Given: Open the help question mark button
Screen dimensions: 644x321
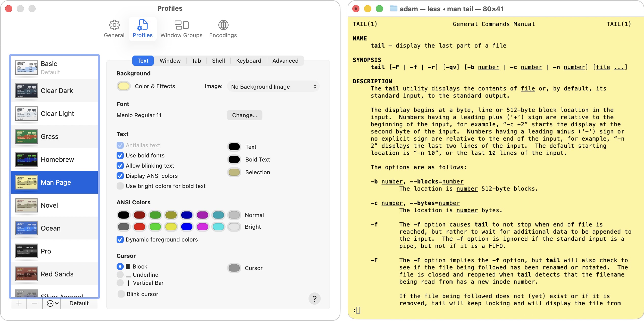Looking at the screenshot, I should [314, 299].
